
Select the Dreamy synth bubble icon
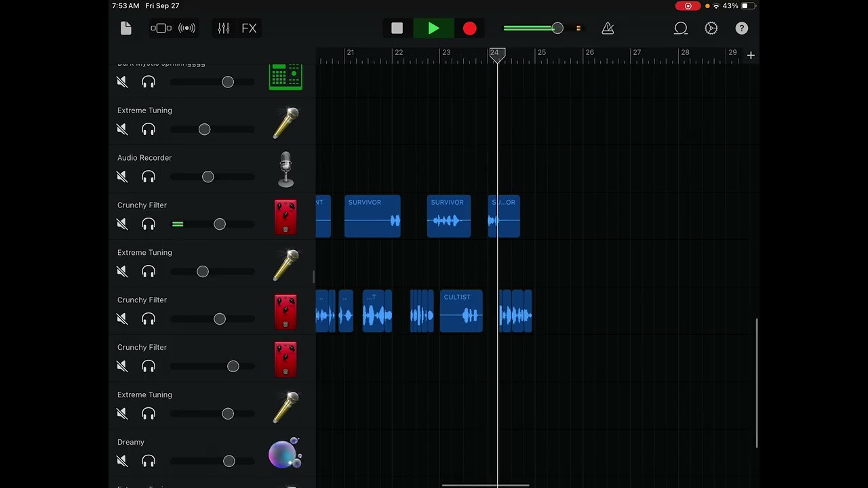[x=285, y=453]
